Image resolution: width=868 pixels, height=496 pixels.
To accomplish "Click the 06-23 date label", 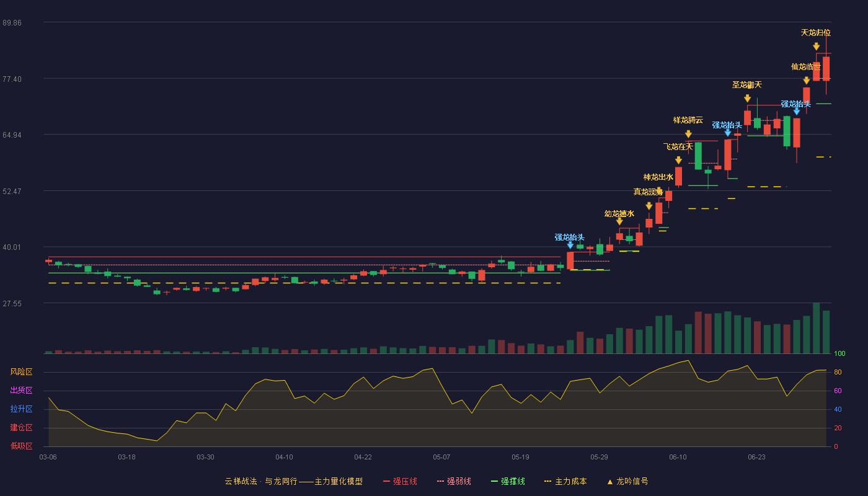I will [756, 457].
